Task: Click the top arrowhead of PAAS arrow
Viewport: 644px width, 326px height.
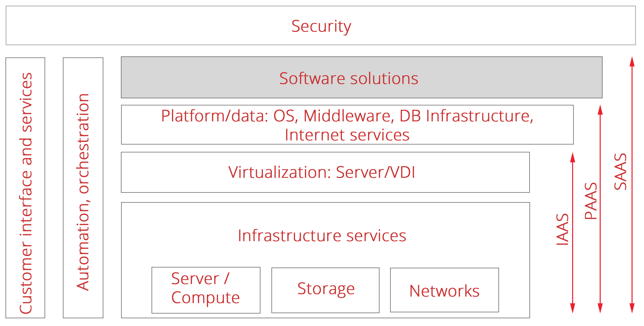Action: [600, 110]
